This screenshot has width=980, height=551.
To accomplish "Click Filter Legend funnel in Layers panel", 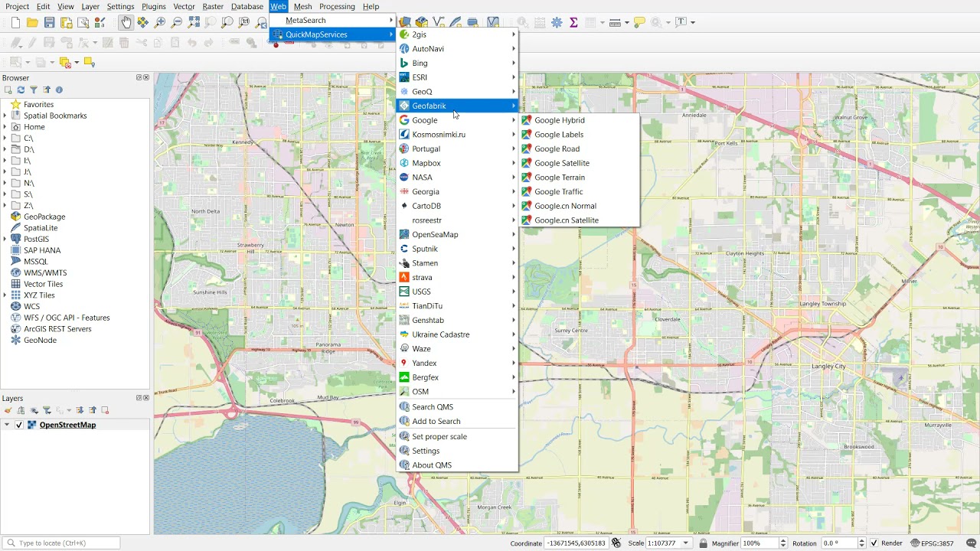I will pyautogui.click(x=47, y=410).
